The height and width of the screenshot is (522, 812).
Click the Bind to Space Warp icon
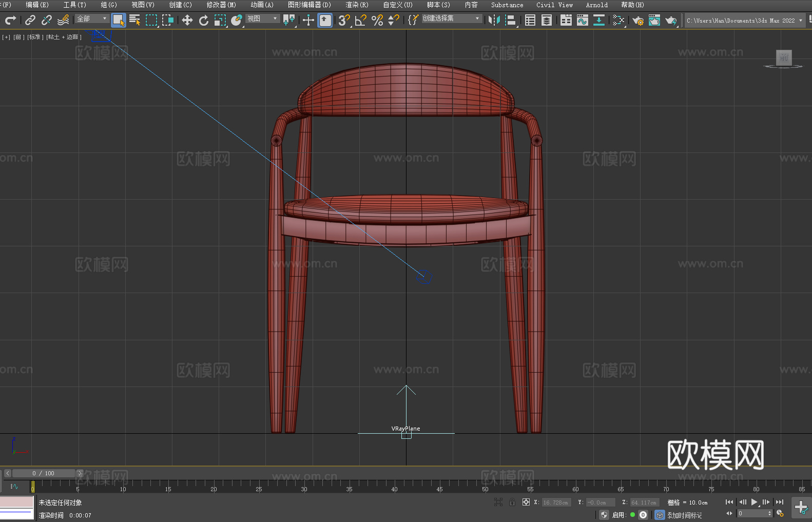(x=63, y=20)
